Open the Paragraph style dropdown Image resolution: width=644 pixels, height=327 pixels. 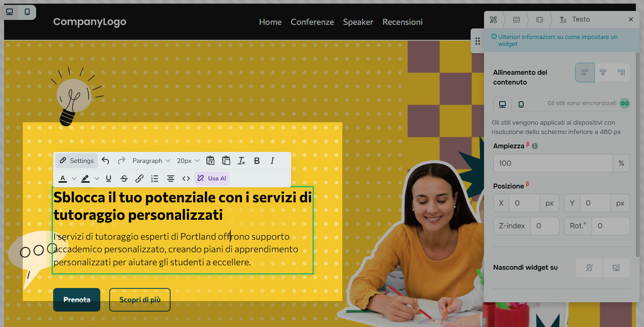click(x=151, y=161)
